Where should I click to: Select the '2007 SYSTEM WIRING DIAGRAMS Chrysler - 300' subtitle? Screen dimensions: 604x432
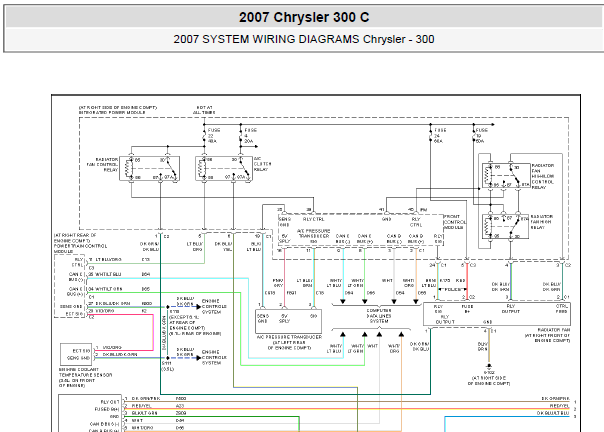pyautogui.click(x=304, y=39)
